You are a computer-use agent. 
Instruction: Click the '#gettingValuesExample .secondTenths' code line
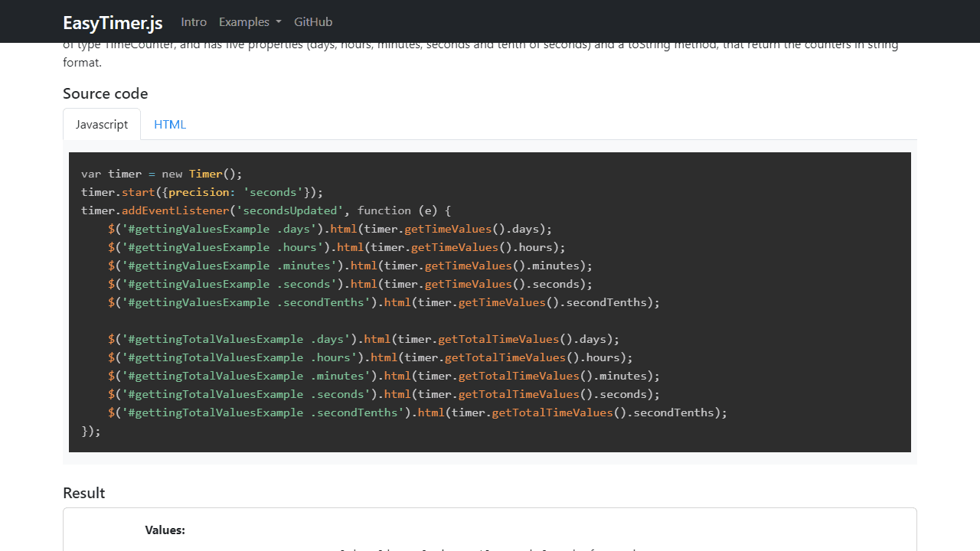tap(384, 302)
